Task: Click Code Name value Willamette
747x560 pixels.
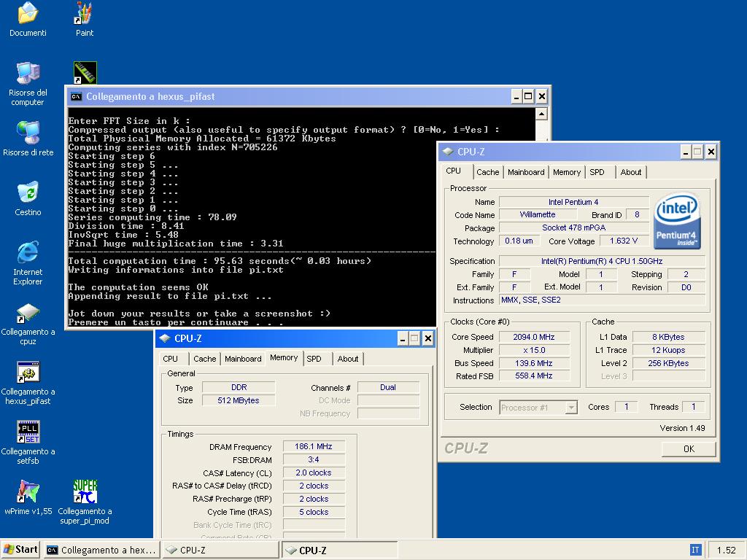Action: click(538, 214)
